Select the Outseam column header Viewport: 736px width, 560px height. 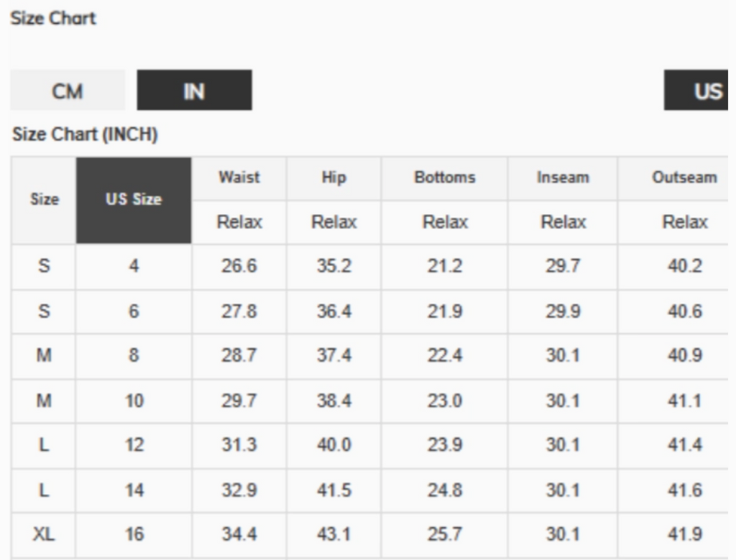684,178
